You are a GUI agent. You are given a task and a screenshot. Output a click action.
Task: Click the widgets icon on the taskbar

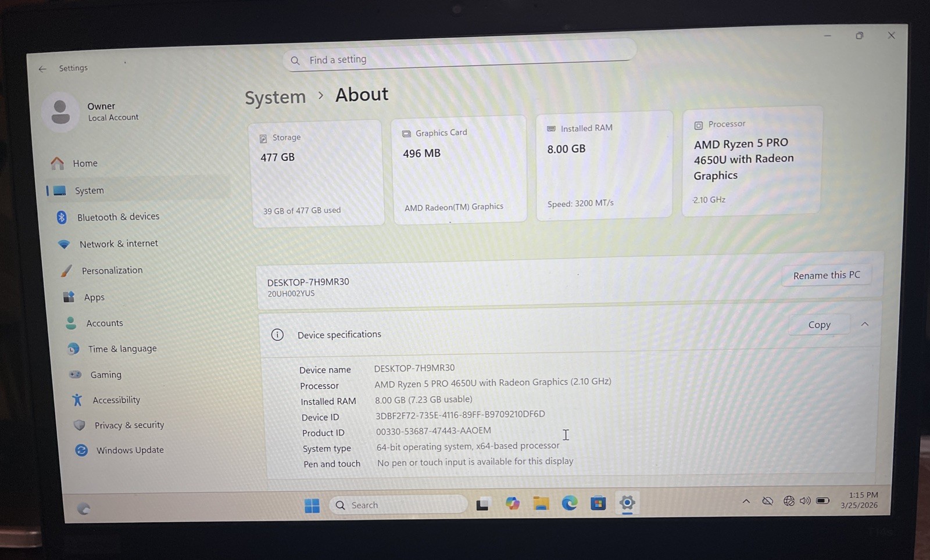point(84,509)
